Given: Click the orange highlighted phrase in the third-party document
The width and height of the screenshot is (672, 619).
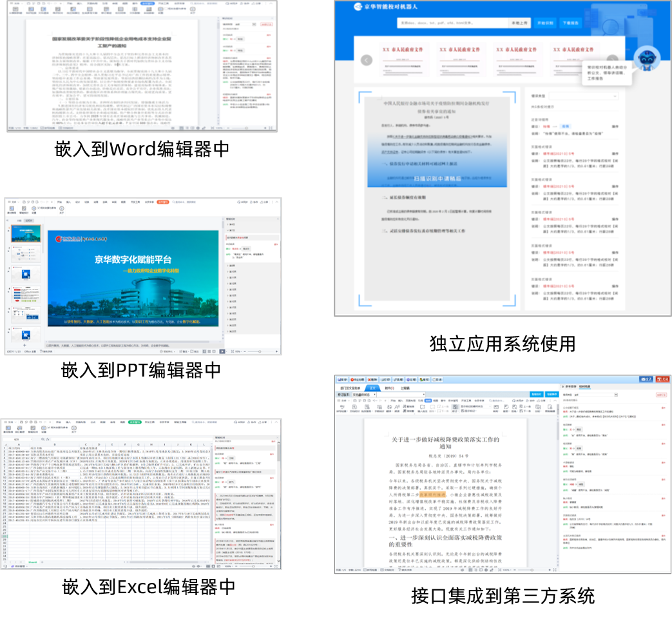Looking at the screenshot, I should 432,495.
